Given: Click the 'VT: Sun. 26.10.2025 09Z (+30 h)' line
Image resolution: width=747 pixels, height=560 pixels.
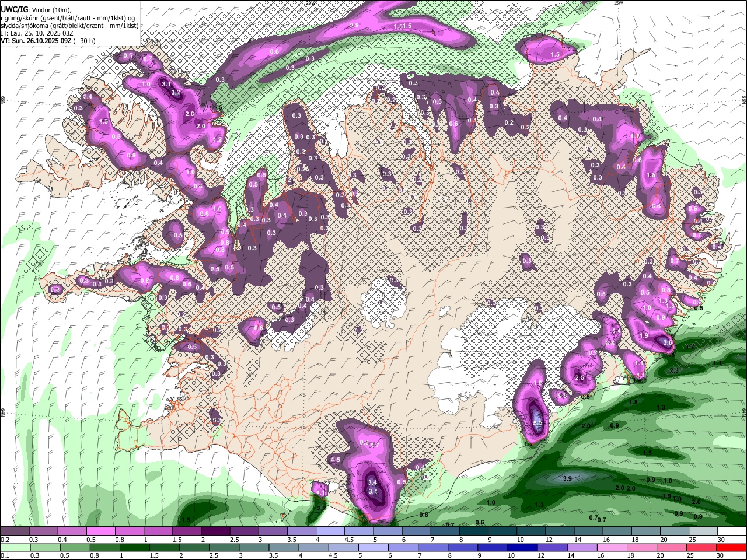Looking at the screenshot, I should click(48, 41).
